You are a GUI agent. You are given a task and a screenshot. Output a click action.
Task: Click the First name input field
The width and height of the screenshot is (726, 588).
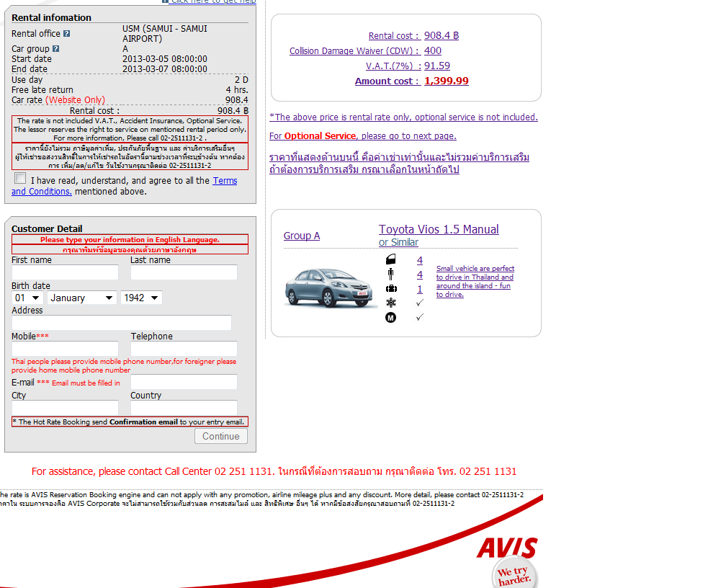point(65,272)
